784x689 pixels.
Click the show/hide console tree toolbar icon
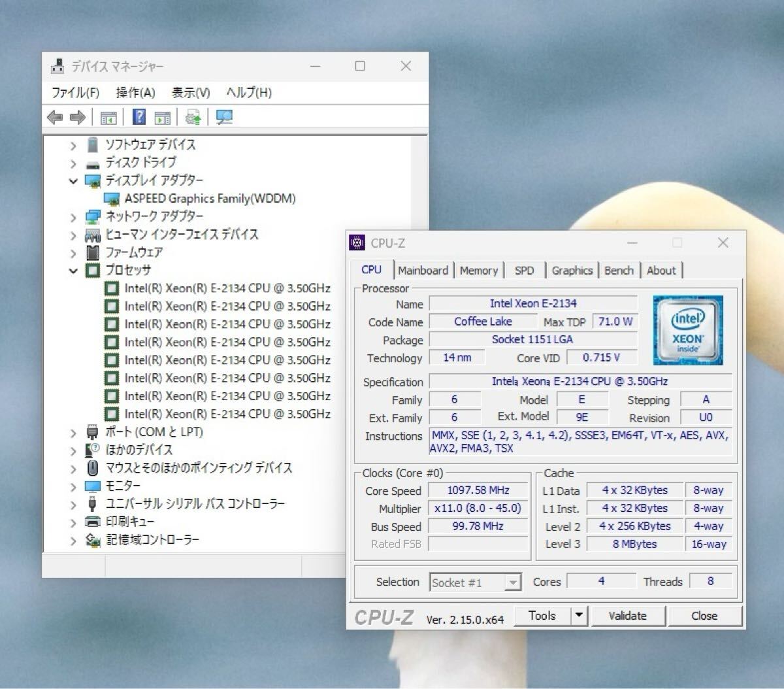pyautogui.click(x=108, y=118)
